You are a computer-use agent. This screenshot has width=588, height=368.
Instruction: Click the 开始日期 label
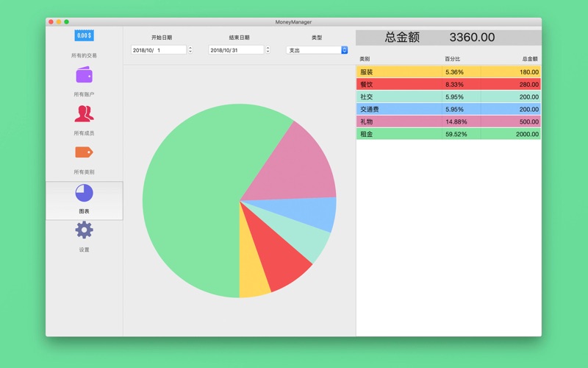(162, 38)
